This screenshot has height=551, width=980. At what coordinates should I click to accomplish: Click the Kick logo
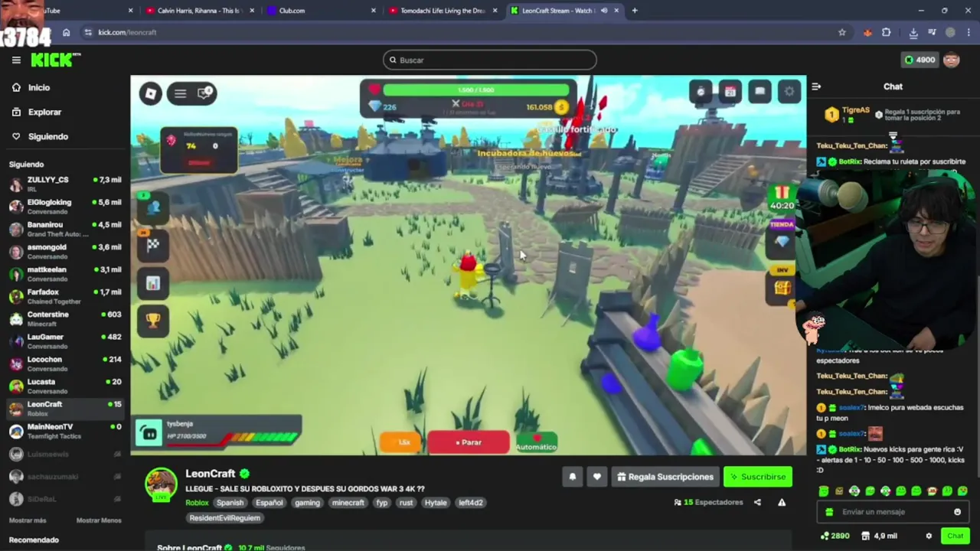click(x=55, y=60)
